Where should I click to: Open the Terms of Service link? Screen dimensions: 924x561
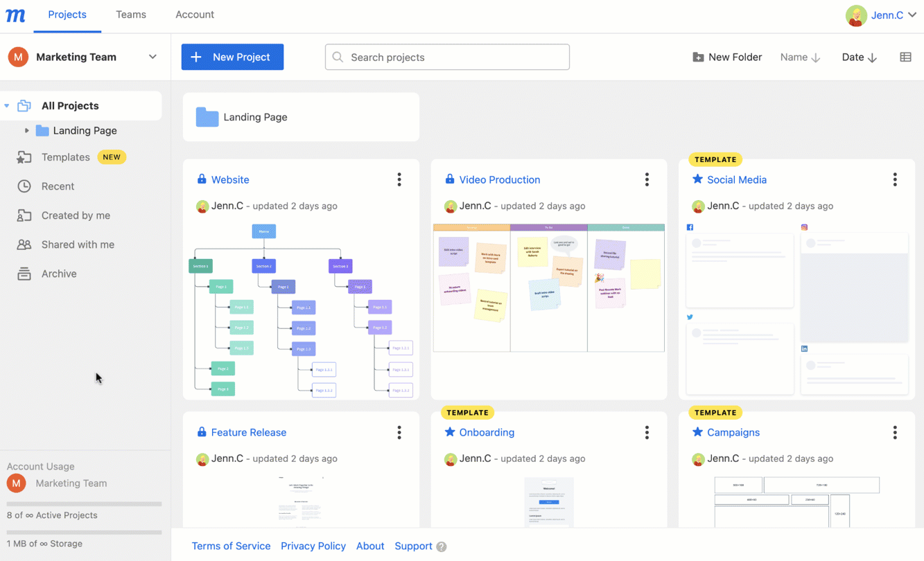click(x=231, y=546)
